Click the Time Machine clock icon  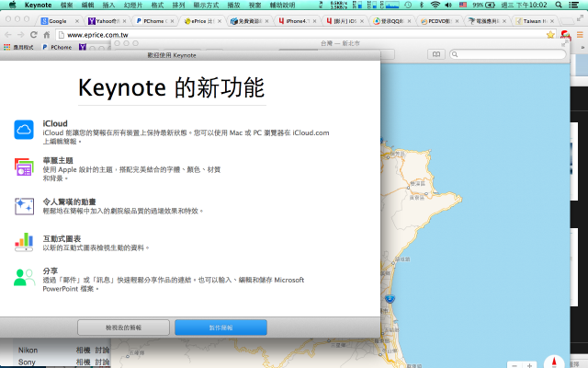pos(408,5)
